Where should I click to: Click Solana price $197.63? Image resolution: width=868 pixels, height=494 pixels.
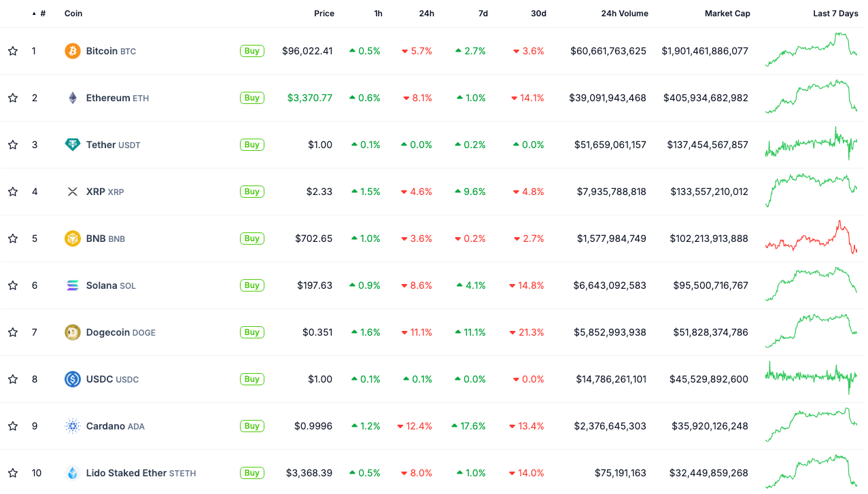click(315, 285)
